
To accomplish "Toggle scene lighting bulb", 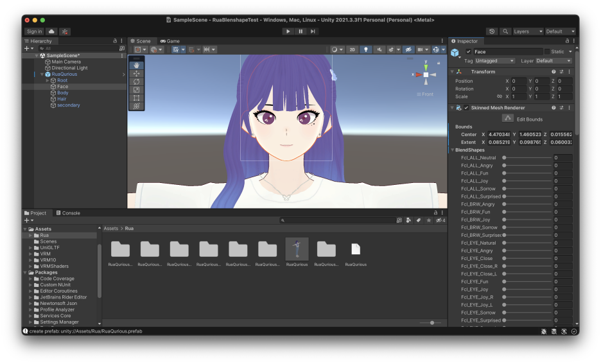I will (365, 49).
